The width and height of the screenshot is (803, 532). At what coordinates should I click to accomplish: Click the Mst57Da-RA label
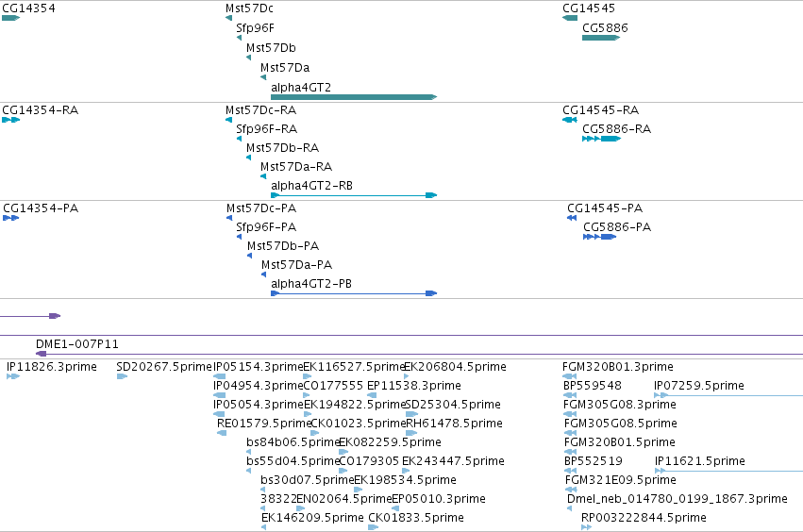pos(296,167)
